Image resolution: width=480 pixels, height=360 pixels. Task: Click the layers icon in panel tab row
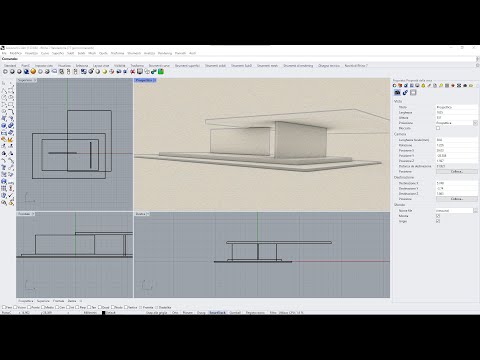click(x=400, y=86)
